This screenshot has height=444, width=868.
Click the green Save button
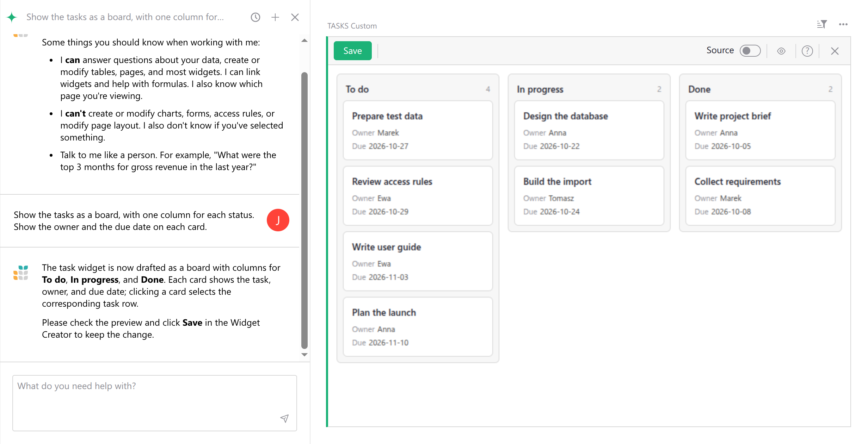click(x=352, y=51)
